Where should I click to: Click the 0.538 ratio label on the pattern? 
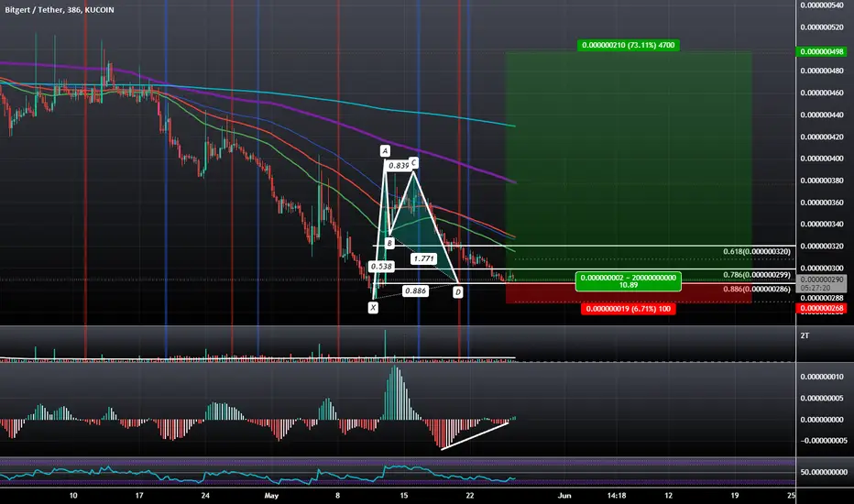pyautogui.click(x=381, y=267)
